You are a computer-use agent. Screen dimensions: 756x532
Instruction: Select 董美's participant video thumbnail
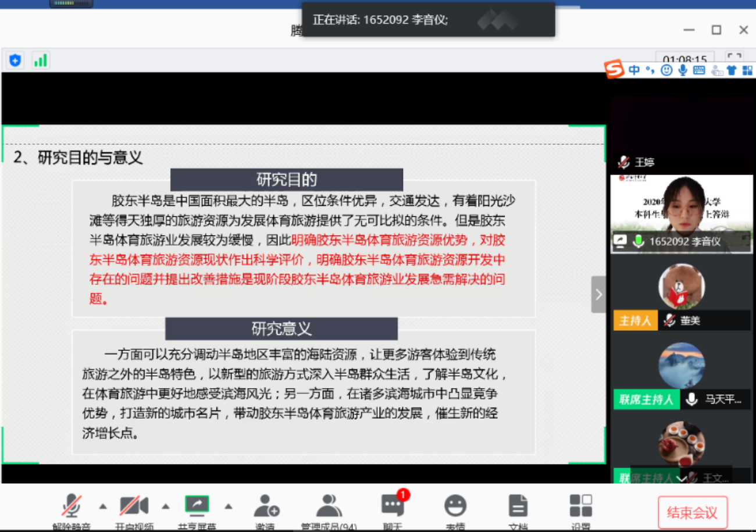click(681, 287)
